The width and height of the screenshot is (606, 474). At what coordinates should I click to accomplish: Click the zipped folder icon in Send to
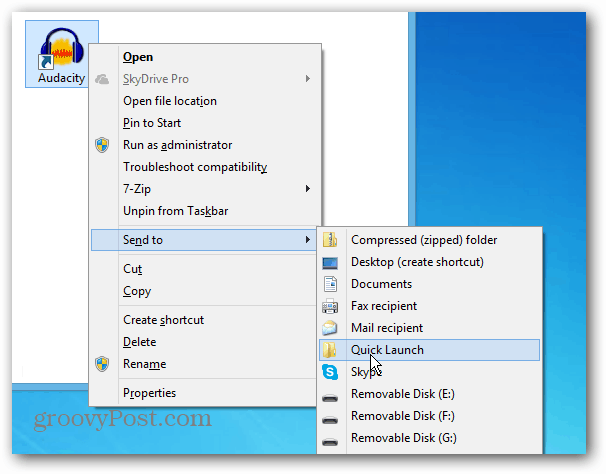pos(330,240)
